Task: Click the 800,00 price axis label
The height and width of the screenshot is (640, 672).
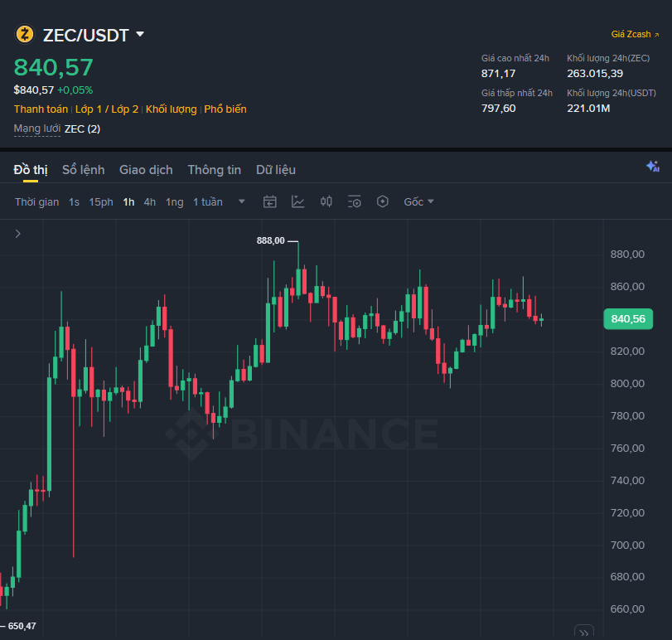Action: click(x=627, y=384)
